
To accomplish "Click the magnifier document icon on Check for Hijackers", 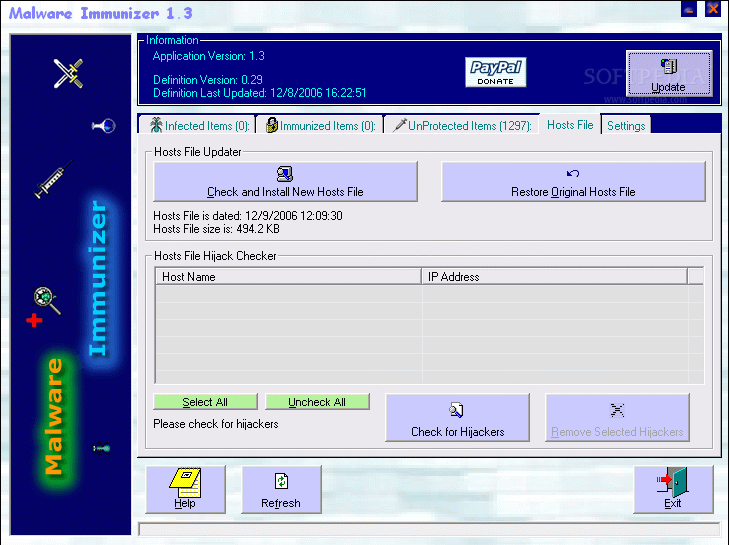I will 456,410.
